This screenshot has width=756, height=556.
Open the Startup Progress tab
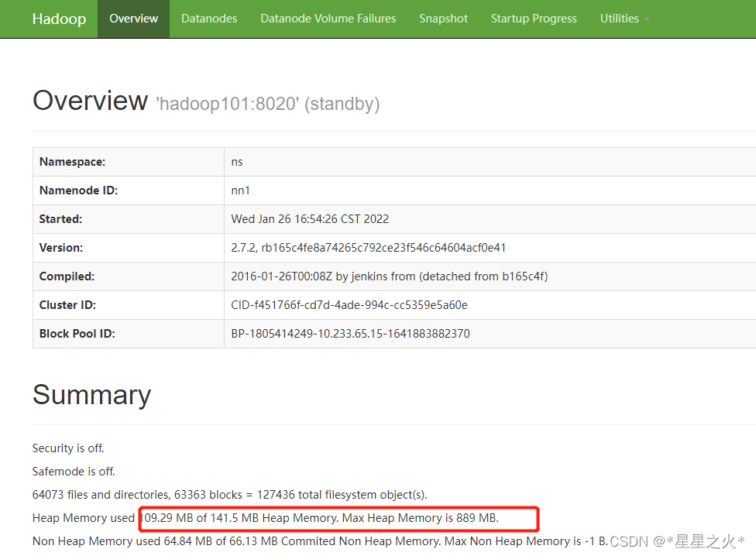coord(534,19)
